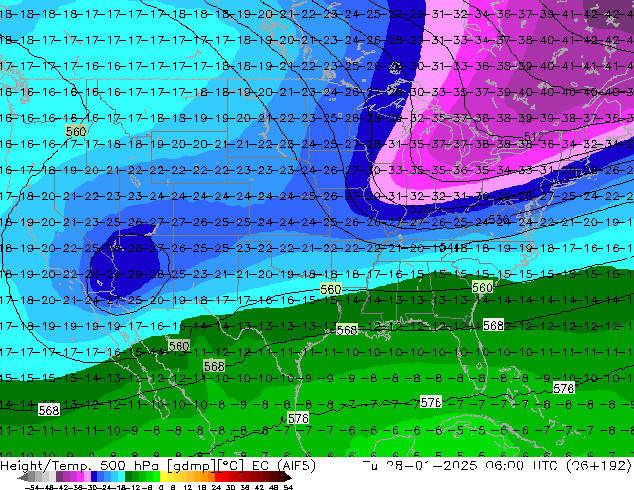The image size is (634, 490).
Task: Click the cyan swatch on the color scale
Action: 122,476
